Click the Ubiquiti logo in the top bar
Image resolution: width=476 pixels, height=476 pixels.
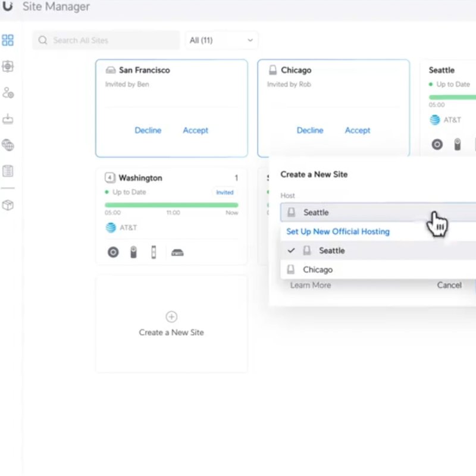[x=7, y=7]
